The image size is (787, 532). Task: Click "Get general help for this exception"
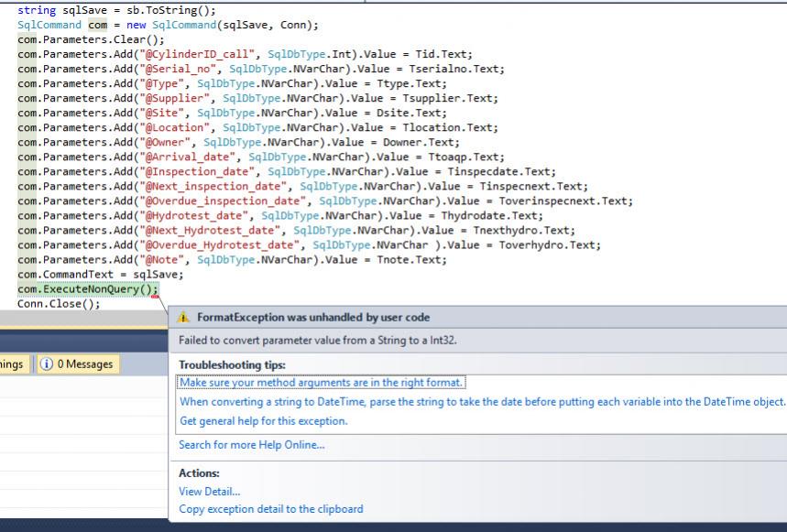click(263, 421)
